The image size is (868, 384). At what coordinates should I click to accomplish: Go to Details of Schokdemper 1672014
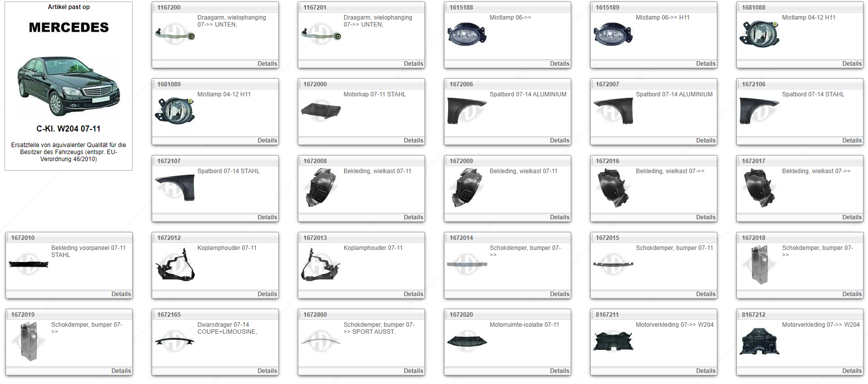[560, 294]
